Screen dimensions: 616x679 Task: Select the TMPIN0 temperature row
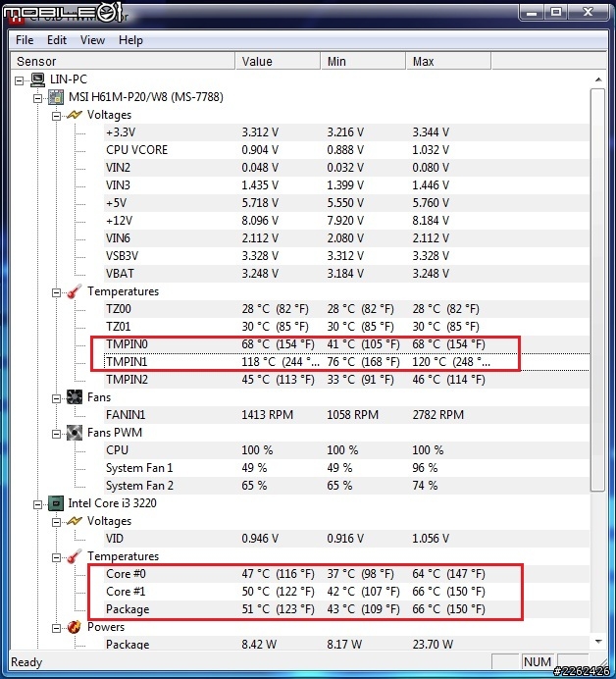tap(346, 344)
